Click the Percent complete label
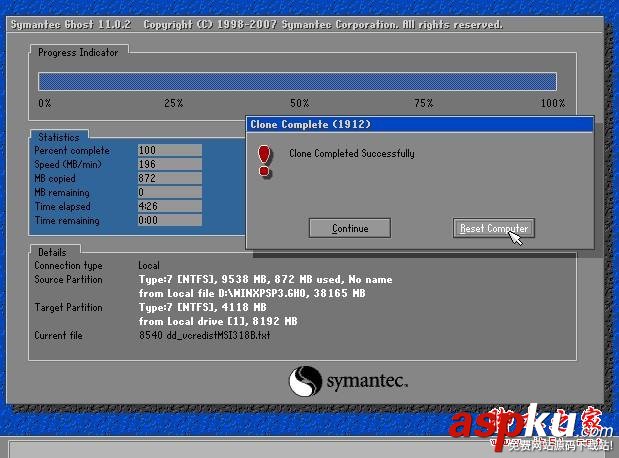 coord(72,150)
